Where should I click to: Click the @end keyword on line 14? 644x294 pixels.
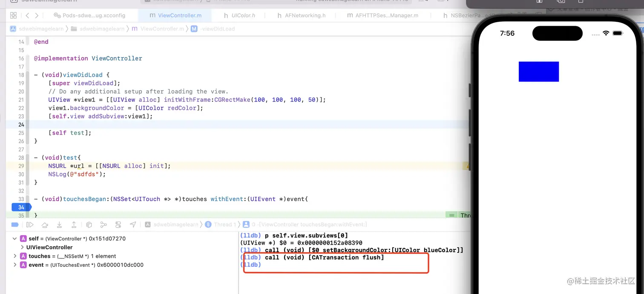coord(41,42)
